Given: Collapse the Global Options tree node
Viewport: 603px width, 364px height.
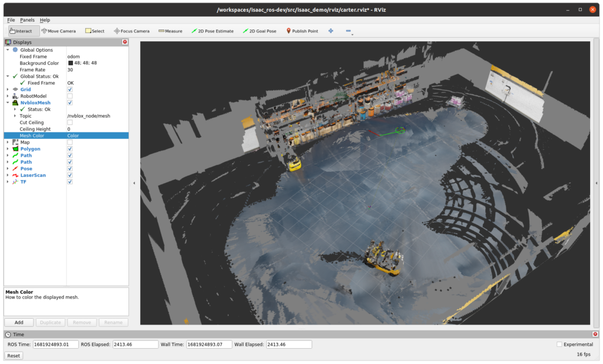Looking at the screenshot, I should tap(8, 49).
